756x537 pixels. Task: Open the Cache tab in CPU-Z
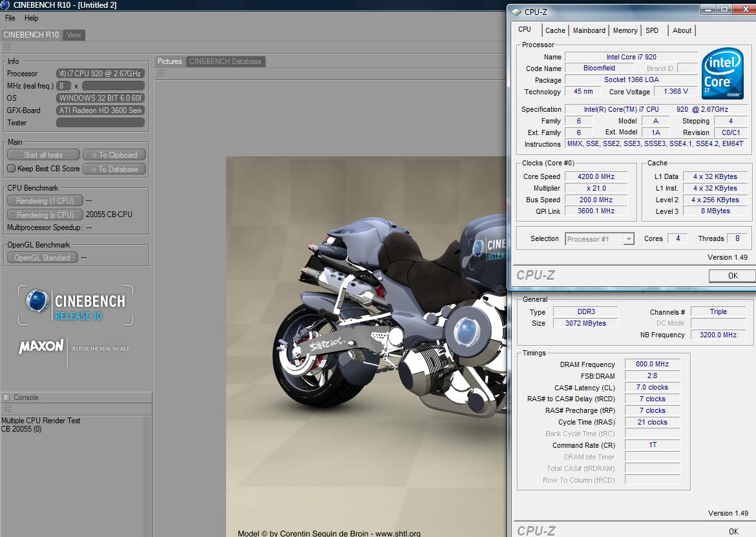click(555, 30)
